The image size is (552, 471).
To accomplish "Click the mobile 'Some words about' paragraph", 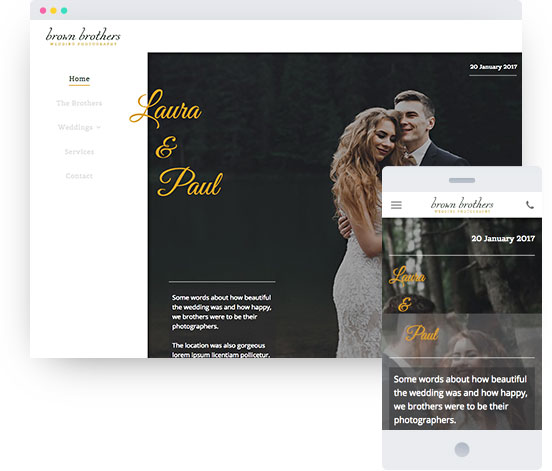I will tap(460, 400).
